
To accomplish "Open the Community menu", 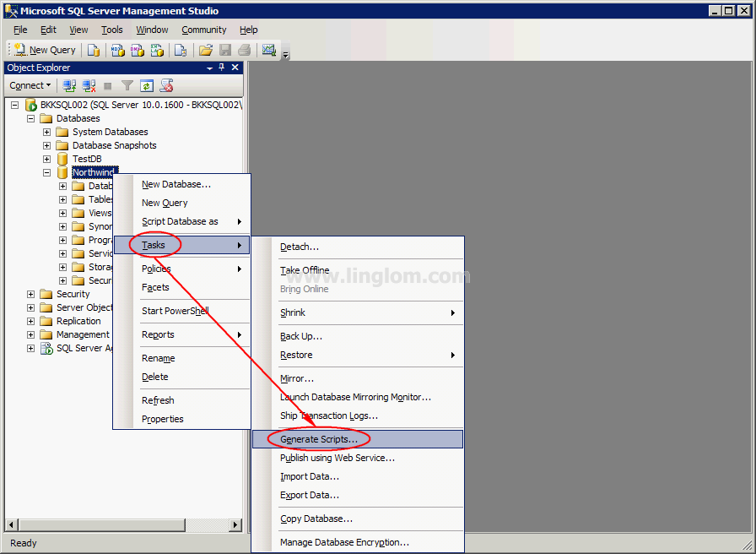I will pos(203,30).
